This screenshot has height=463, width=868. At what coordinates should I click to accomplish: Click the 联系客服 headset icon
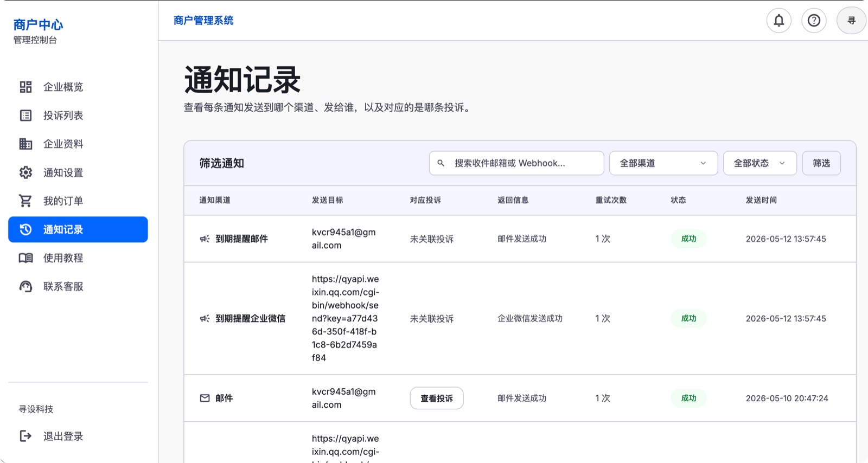(x=25, y=286)
